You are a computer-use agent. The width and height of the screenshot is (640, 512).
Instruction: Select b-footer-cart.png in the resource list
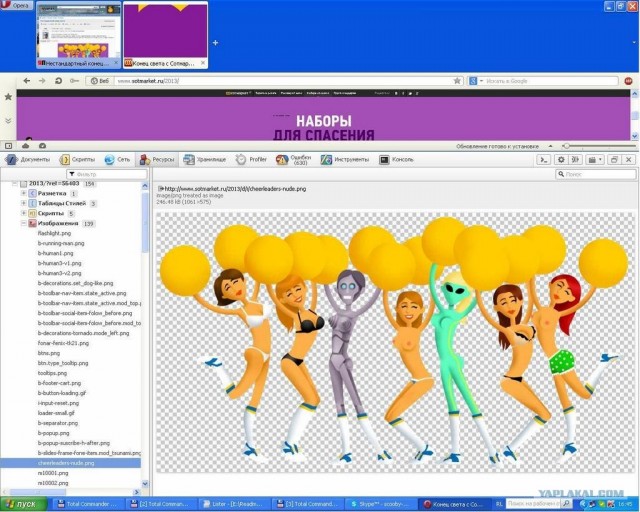click(60, 382)
